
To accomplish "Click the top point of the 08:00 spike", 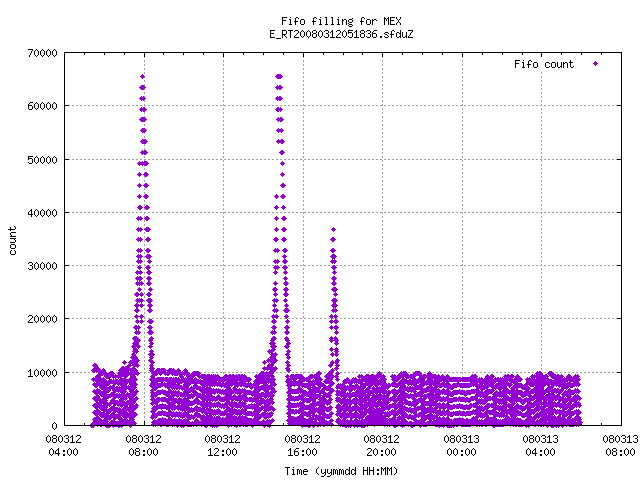I will (142, 77).
